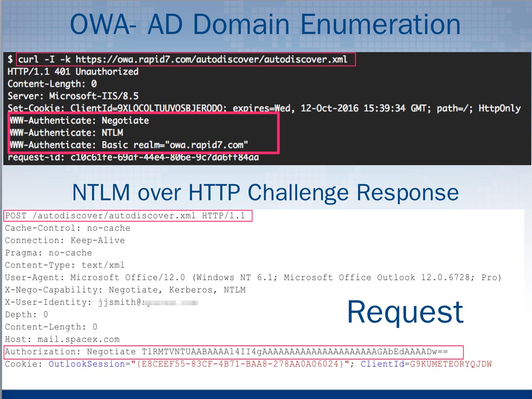532x399 pixels.
Task: Select the X-User-Identity jjsmith line
Action: [102, 302]
